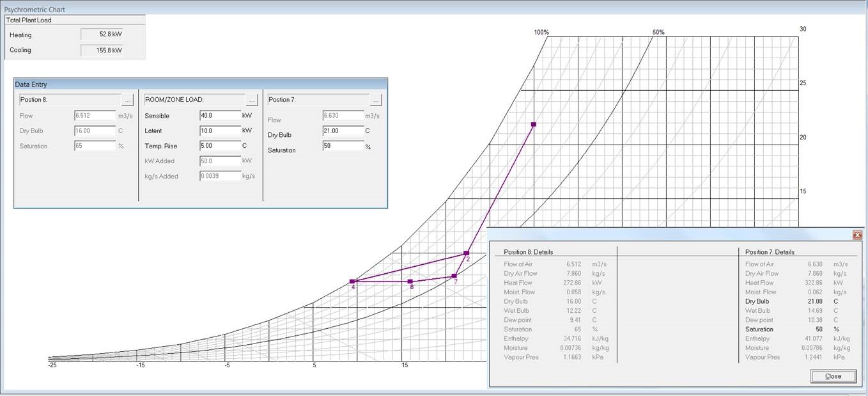This screenshot has height=396, width=868.
Task: Click the Cooling load value 155.8 kW
Action: pos(102,50)
